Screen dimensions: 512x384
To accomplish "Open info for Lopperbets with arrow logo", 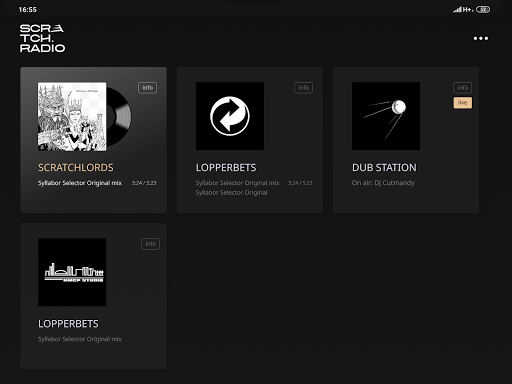I will tap(303, 88).
